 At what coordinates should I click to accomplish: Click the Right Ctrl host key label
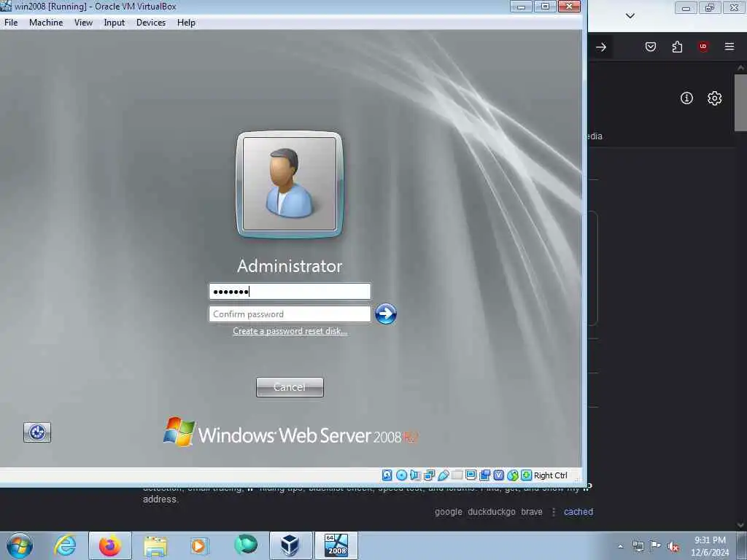click(551, 475)
